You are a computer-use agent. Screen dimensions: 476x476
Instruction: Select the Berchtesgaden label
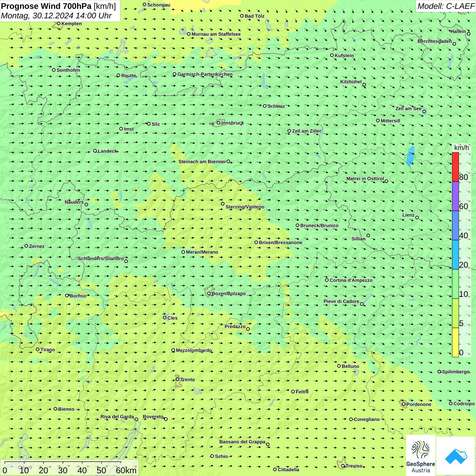pyautogui.click(x=435, y=41)
